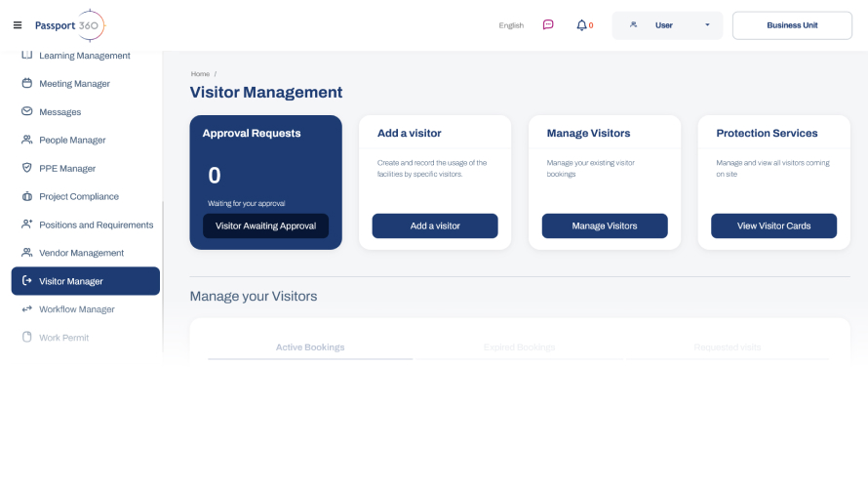Click the Learning Management book icon
Image resolution: width=868 pixels, height=488 pixels.
26,55
